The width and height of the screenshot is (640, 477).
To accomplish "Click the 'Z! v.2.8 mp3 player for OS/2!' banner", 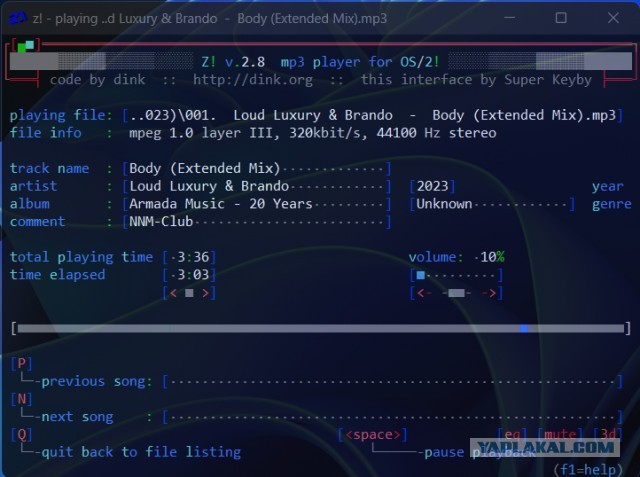I will 320,62.
